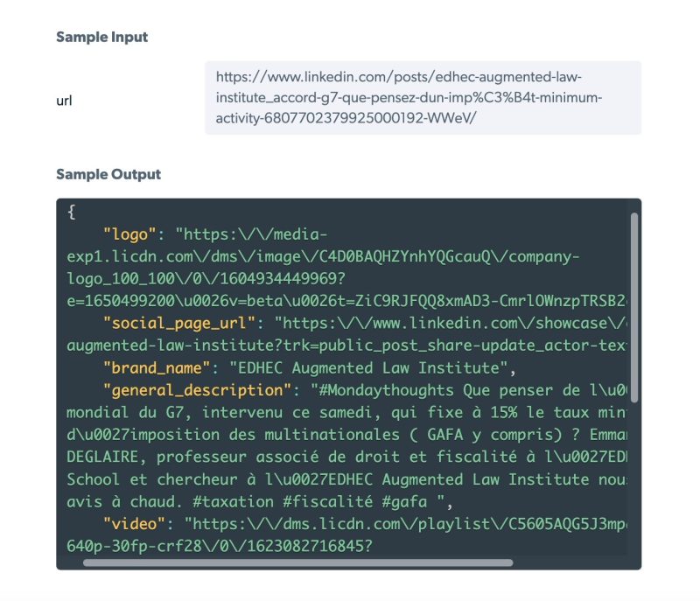Click the opening curly brace in output
The width and height of the screenshot is (700, 601).
[x=72, y=212]
